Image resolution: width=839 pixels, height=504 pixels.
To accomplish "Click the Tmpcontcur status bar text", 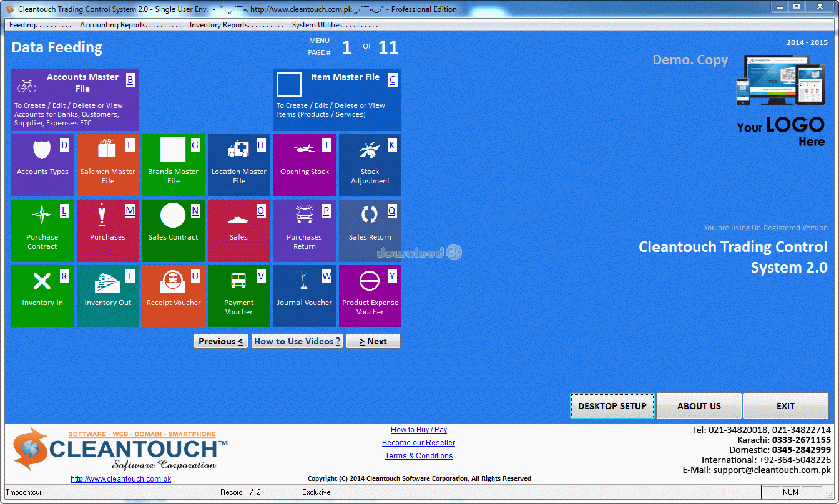I will 24,492.
